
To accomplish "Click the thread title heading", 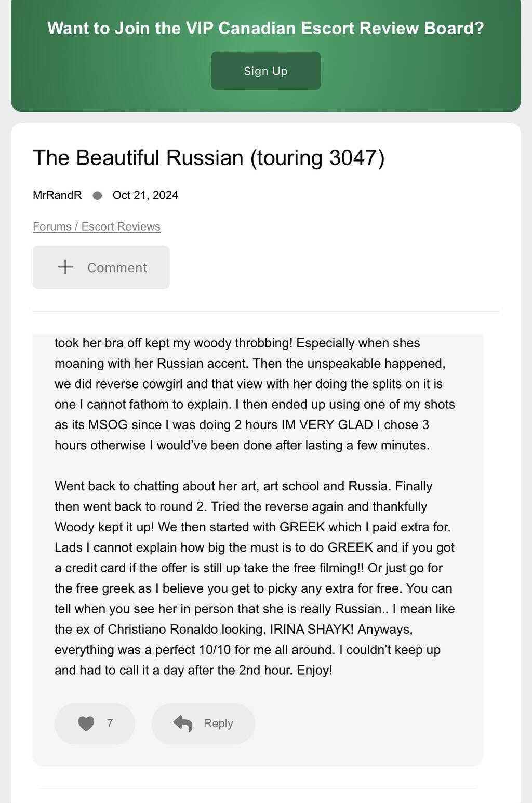I will click(x=208, y=158).
